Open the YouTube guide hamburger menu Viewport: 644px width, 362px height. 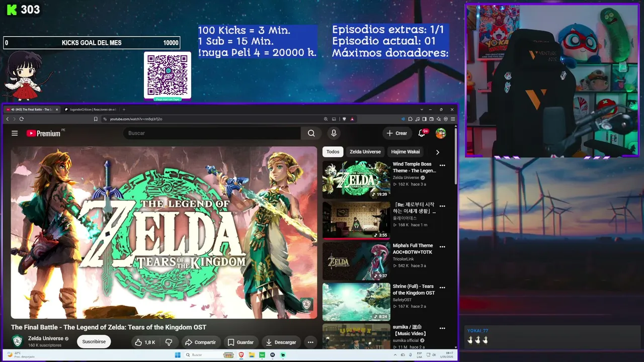[x=15, y=133]
